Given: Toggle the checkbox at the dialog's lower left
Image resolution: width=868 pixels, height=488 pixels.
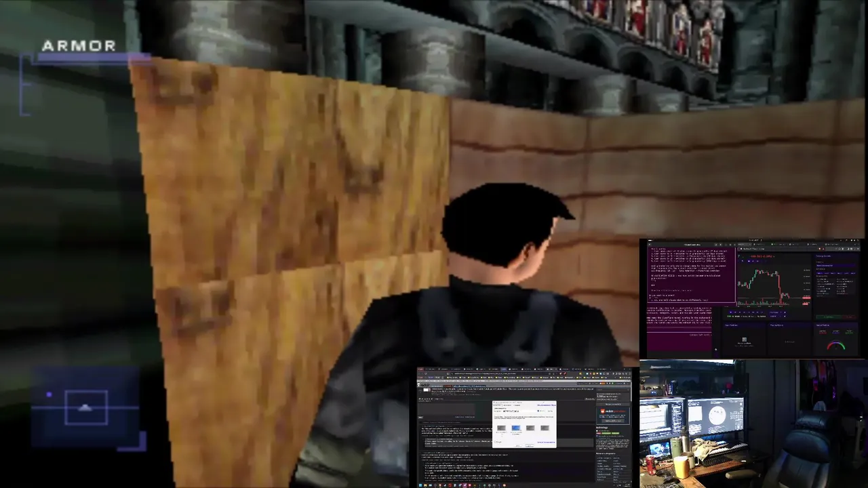Looking at the screenshot, I should click(x=495, y=442).
